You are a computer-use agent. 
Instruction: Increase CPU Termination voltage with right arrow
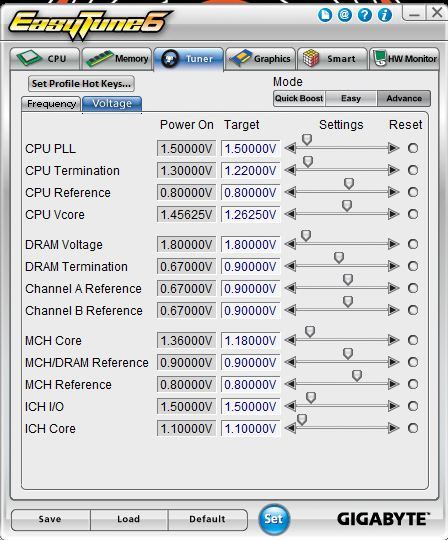[x=393, y=170]
